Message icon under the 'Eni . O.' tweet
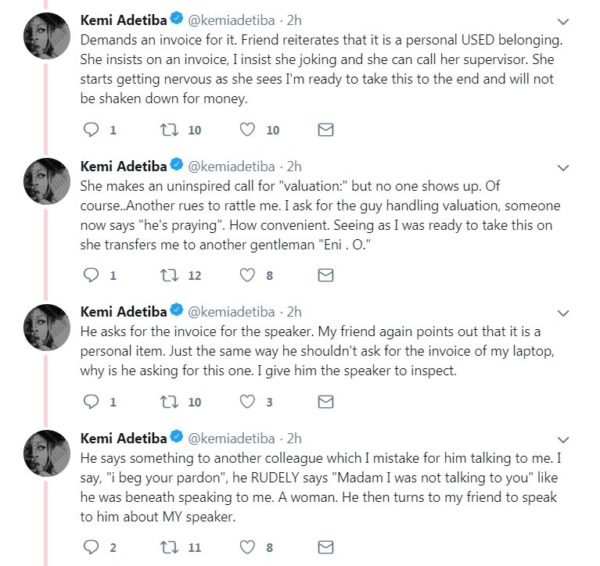 326,275
